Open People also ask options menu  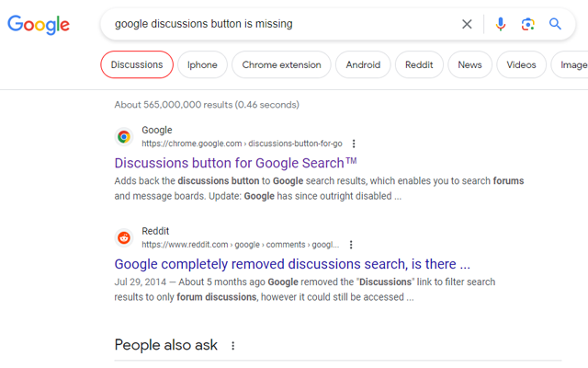[232, 346]
